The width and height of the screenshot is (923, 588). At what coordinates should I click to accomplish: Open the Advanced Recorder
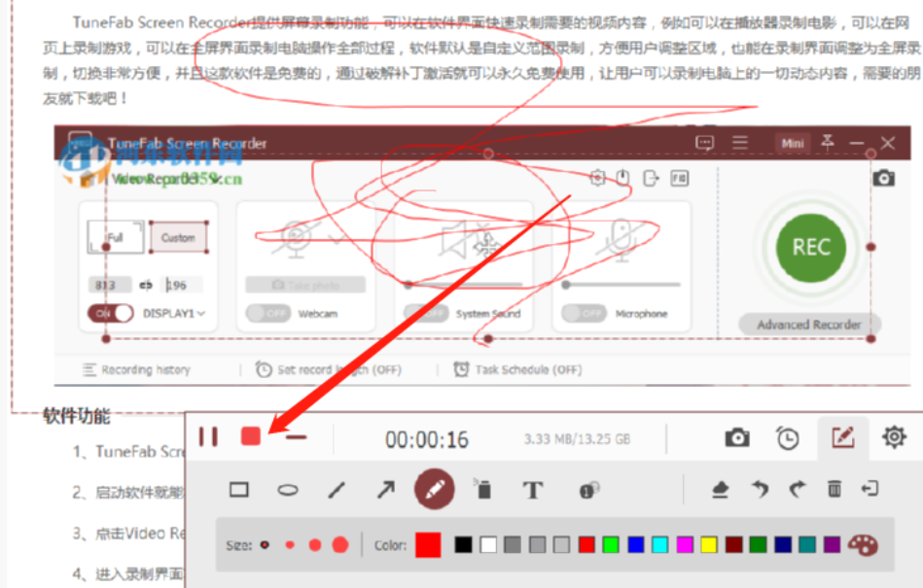[809, 324]
